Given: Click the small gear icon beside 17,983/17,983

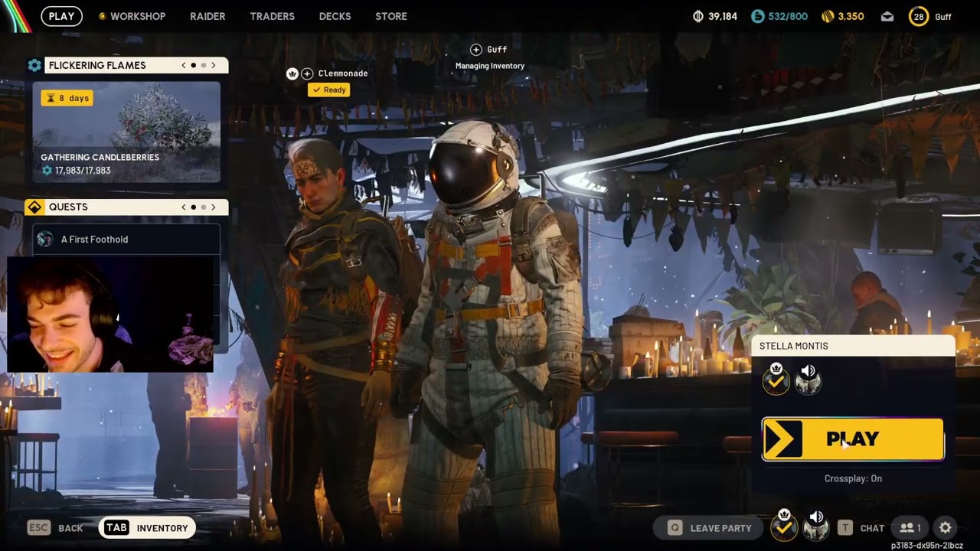Looking at the screenshot, I should [x=47, y=171].
